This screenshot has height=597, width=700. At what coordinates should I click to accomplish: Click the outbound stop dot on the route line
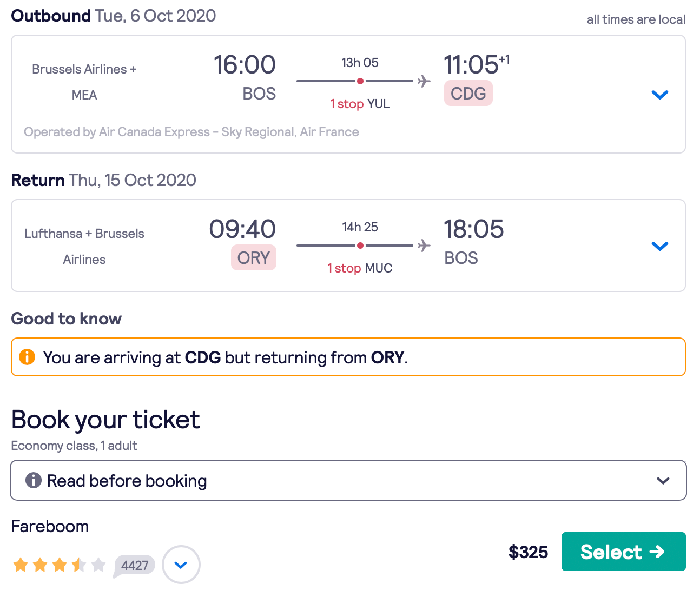[x=360, y=81]
